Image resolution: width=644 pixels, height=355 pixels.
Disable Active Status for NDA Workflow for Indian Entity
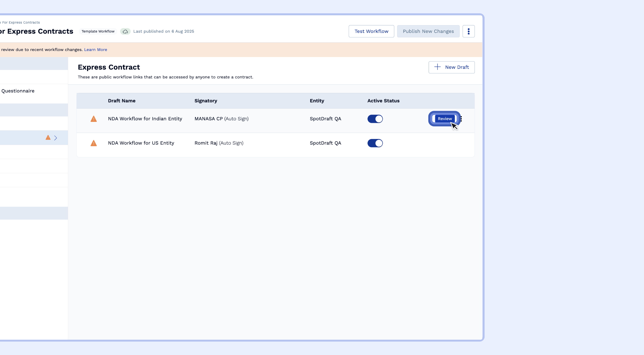tap(375, 119)
